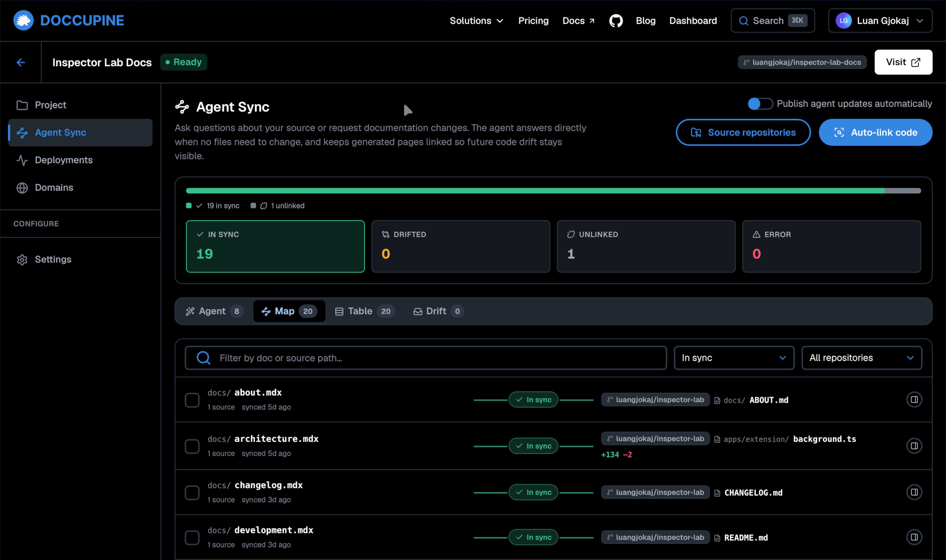Viewport: 946px width, 560px height.
Task: Click the Filter by doc or source path field
Action: tap(426, 358)
